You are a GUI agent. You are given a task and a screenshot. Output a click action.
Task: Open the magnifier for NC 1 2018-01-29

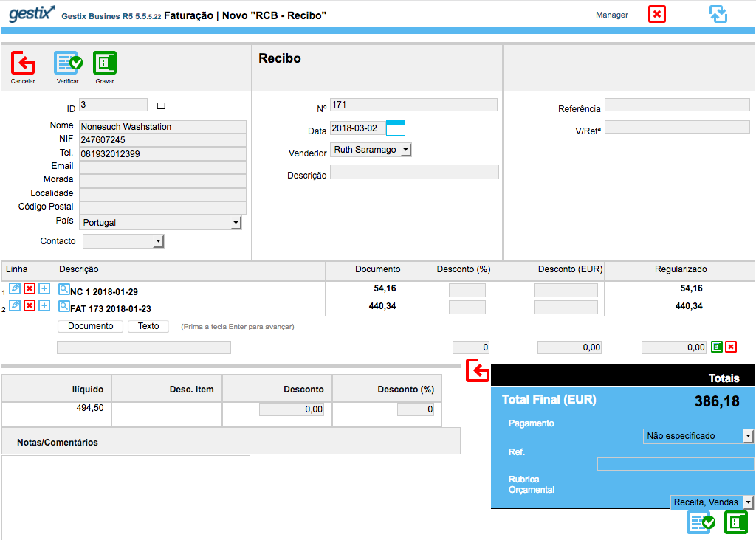(x=63, y=289)
